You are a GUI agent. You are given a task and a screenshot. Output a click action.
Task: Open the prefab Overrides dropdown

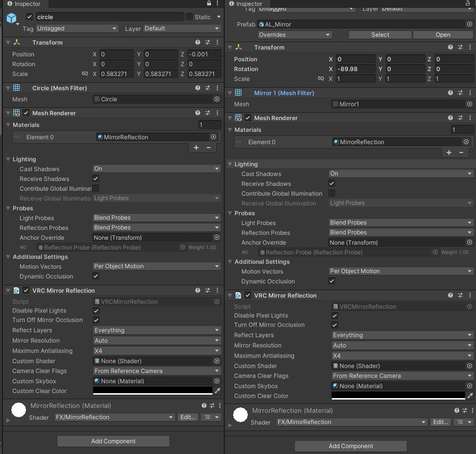coord(294,35)
